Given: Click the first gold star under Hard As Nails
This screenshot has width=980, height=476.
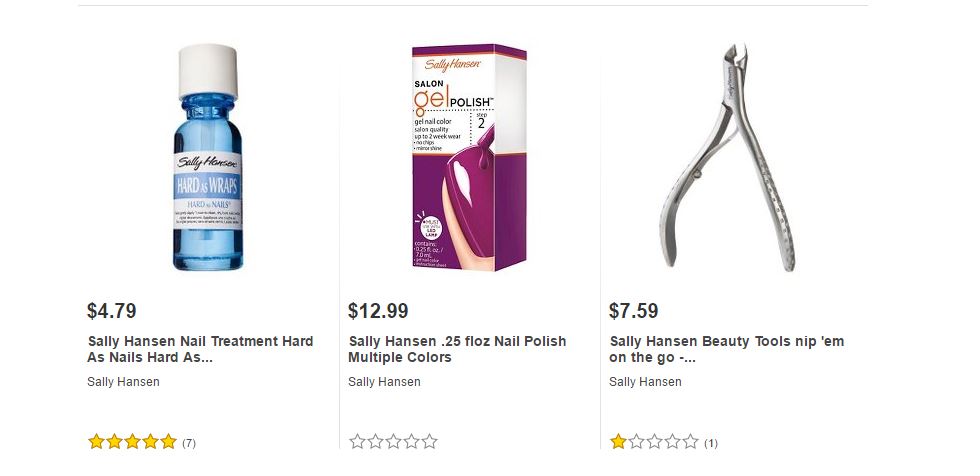Looking at the screenshot, I should tap(97, 441).
